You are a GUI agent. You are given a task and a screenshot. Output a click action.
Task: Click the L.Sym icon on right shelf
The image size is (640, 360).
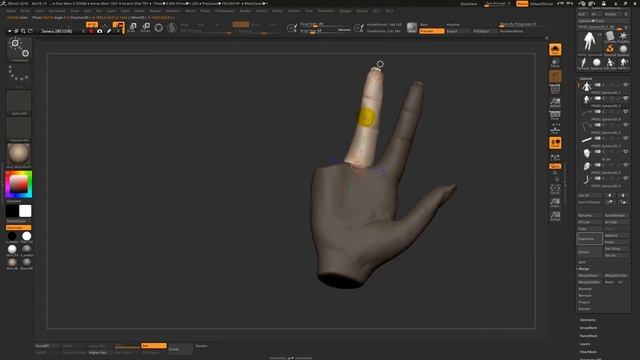click(555, 157)
